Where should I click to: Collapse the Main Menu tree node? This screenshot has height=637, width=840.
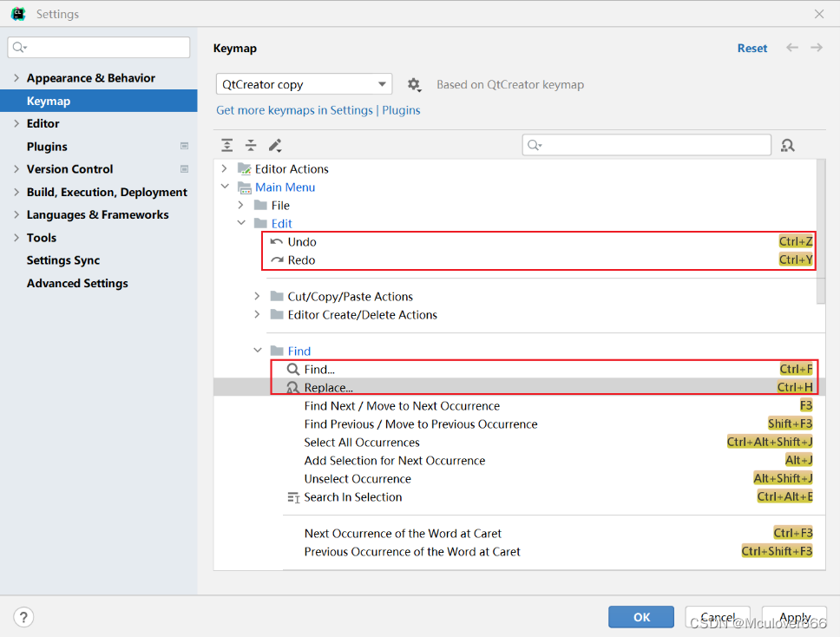[225, 187]
